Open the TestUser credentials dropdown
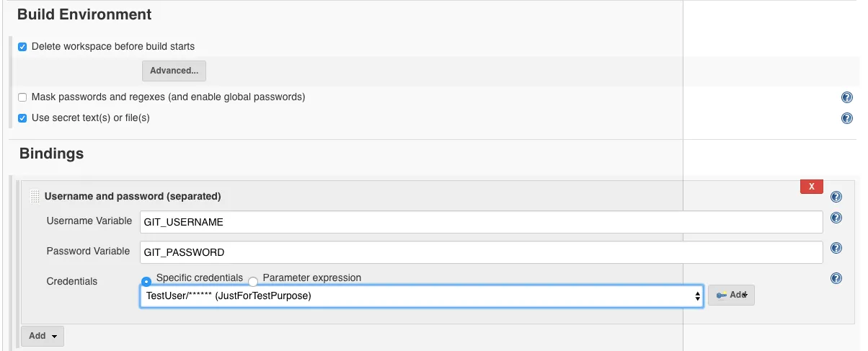Viewport: 868px width, 351px height. pos(421,296)
